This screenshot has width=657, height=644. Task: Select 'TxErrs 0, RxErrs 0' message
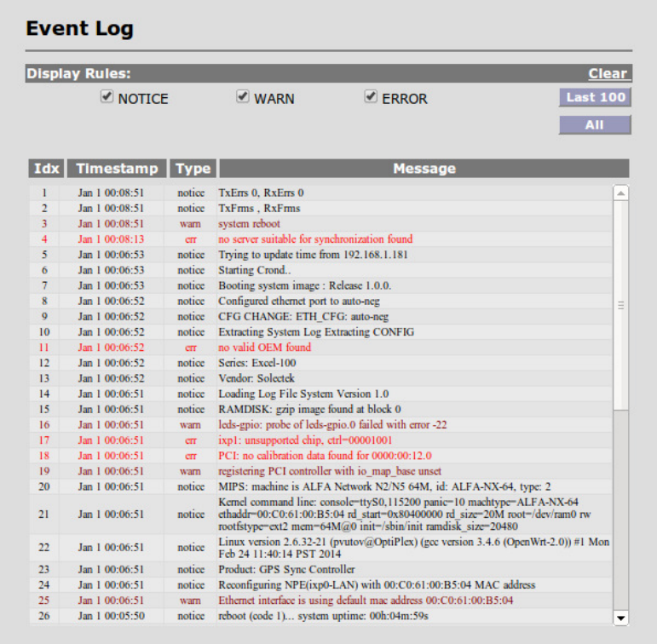click(x=261, y=193)
